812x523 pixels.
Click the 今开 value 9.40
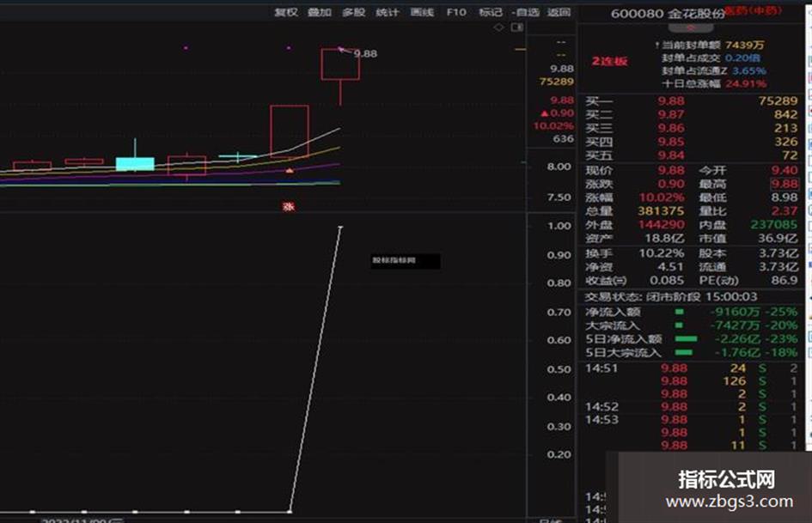785,170
